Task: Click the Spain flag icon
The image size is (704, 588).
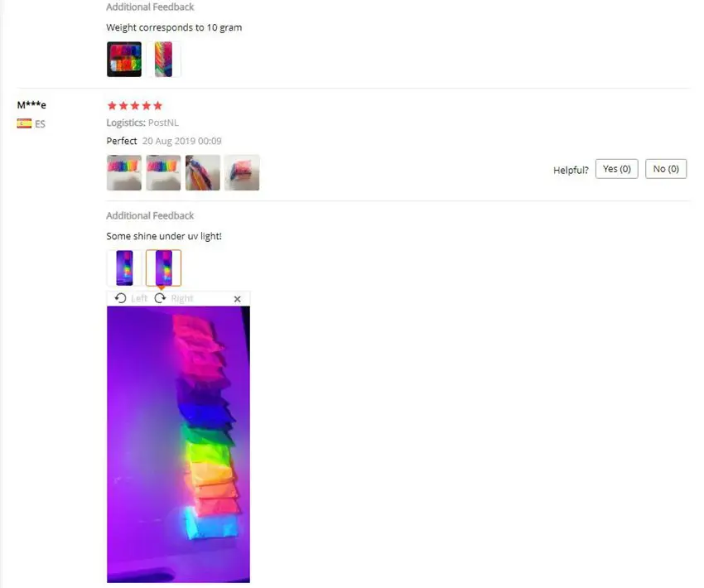Action: 24,123
